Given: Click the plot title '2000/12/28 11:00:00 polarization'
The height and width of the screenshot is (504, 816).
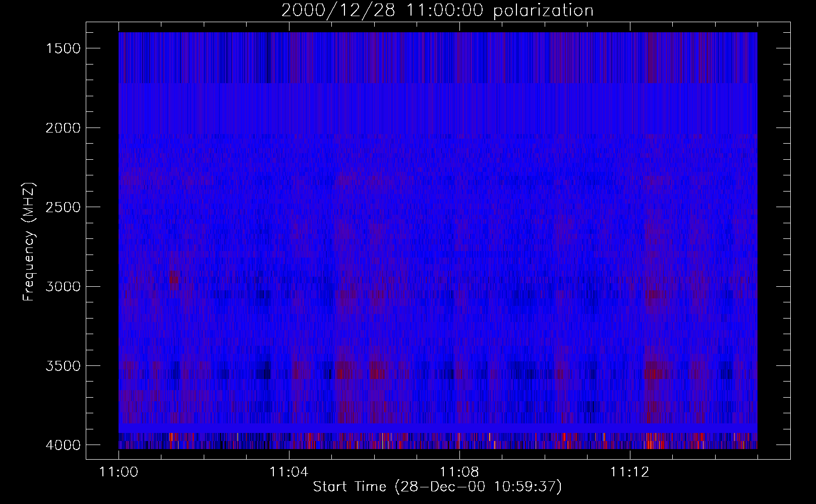Looking at the screenshot, I should click(437, 11).
